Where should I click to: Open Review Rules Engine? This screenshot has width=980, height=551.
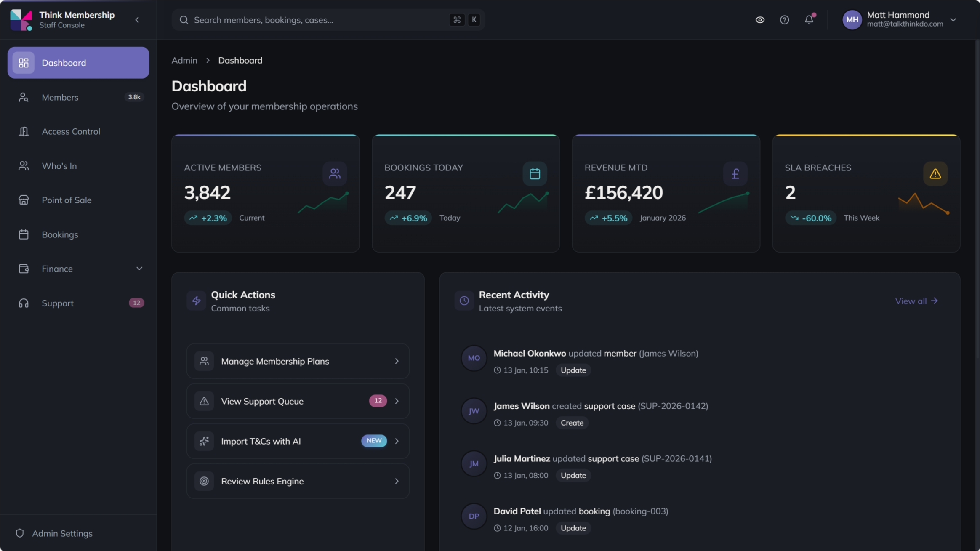click(298, 481)
